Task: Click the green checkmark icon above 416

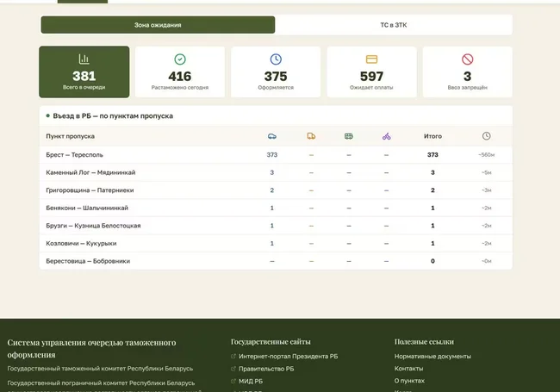Action: (x=180, y=59)
